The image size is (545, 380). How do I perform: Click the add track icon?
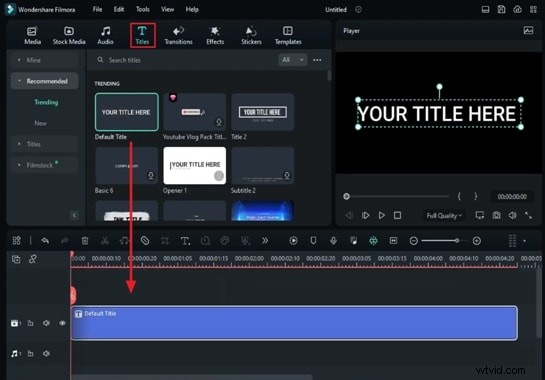(x=16, y=259)
